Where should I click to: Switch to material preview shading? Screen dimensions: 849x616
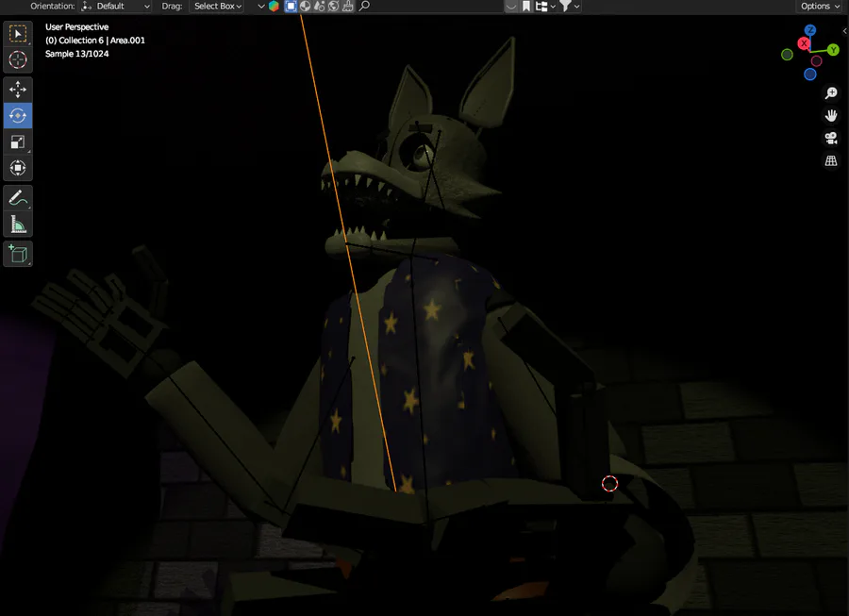point(320,6)
